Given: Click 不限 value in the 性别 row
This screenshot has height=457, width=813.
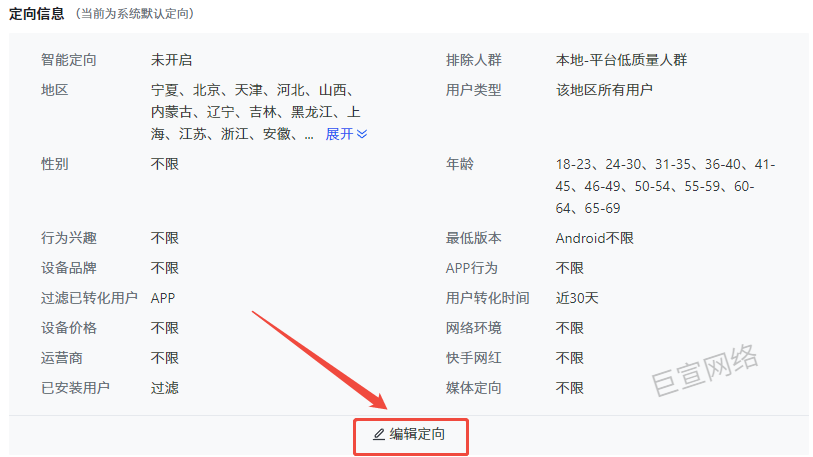Looking at the screenshot, I should [164, 164].
